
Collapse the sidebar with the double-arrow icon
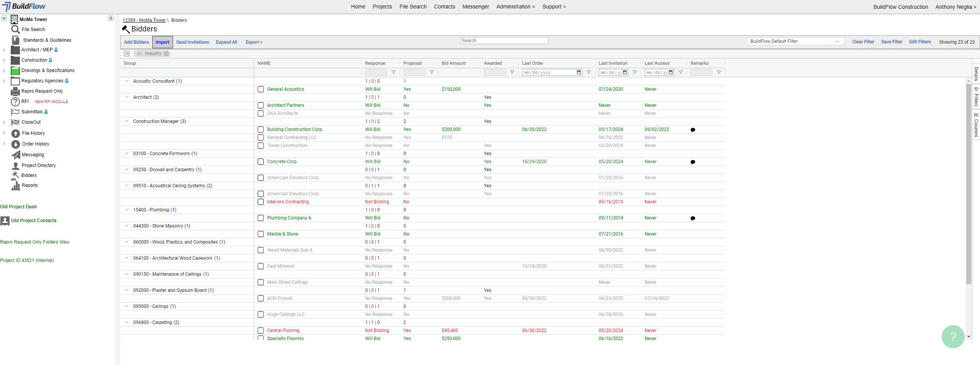[4, 18]
